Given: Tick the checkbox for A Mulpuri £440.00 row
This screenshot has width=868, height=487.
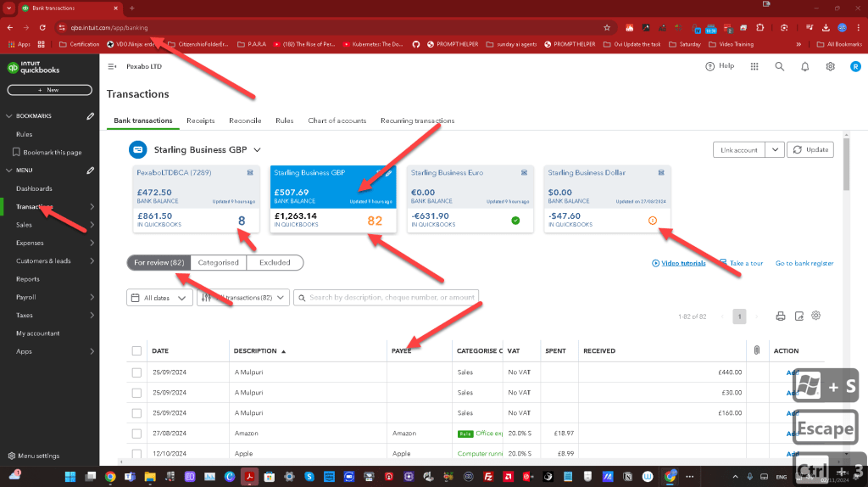Looking at the screenshot, I should click(x=136, y=372).
